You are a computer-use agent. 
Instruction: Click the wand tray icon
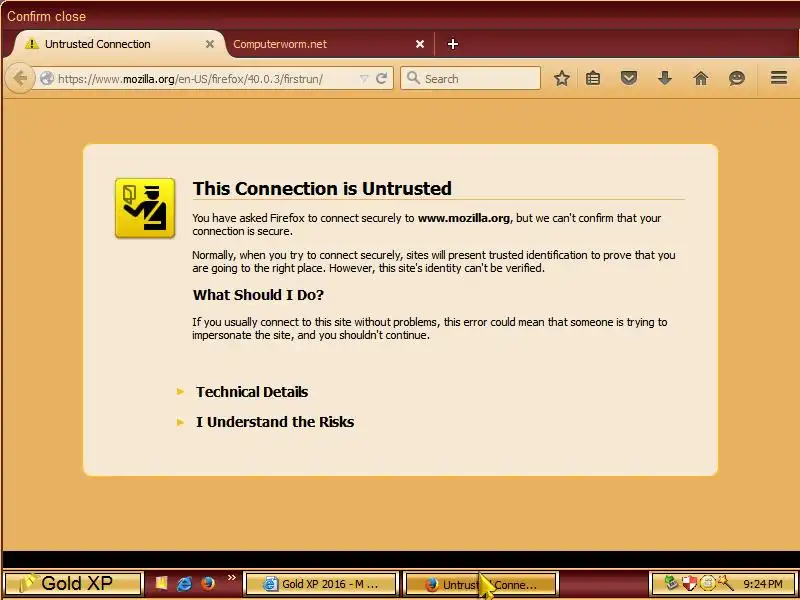(x=724, y=583)
